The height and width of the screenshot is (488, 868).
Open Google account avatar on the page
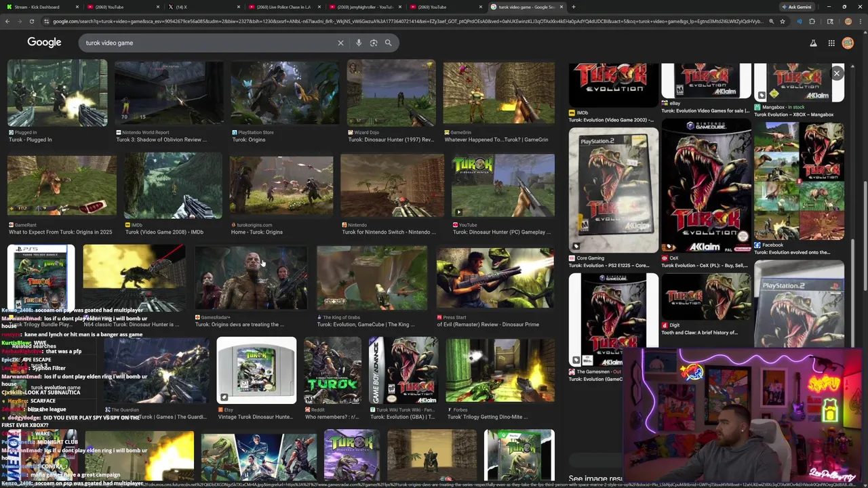click(x=848, y=43)
